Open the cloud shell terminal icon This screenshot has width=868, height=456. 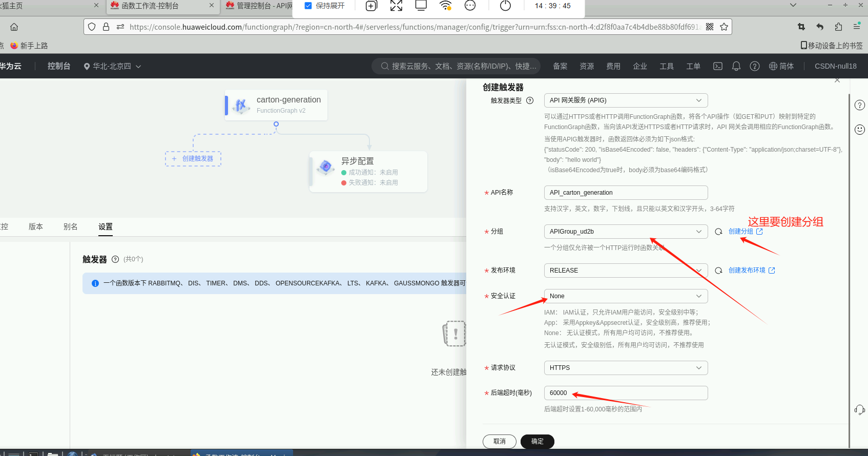pos(718,66)
